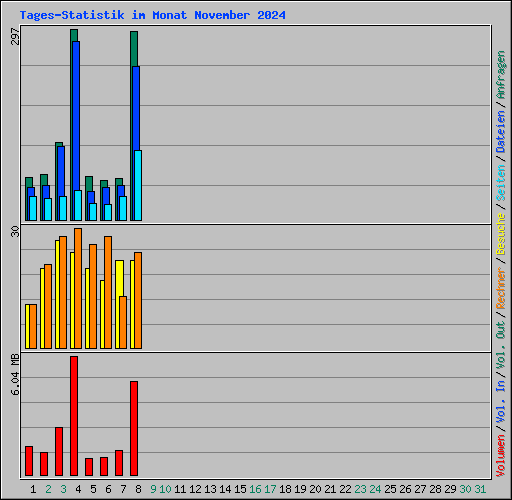Click day label "11" on the x-axis
Screen dimensions: 512x500
(180, 489)
